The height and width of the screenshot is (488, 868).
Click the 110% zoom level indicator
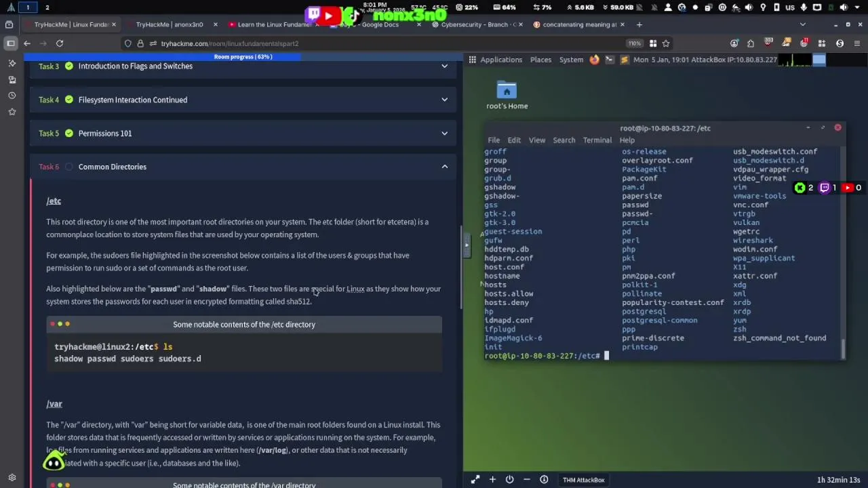click(x=634, y=43)
